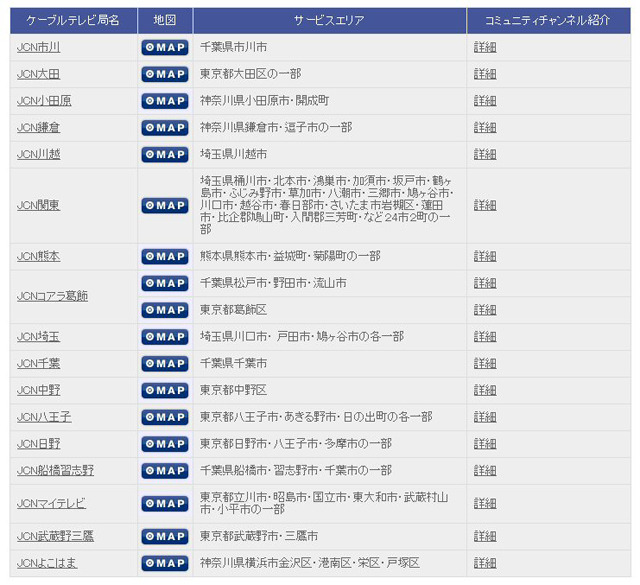
Task: Follow the JCNマイテレビ station link
Action: click(51, 504)
